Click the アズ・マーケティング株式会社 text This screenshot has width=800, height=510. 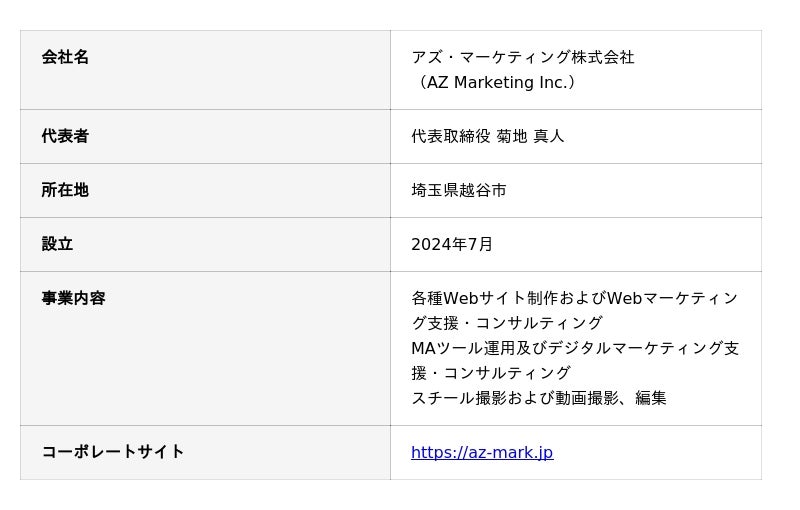[x=522, y=57]
